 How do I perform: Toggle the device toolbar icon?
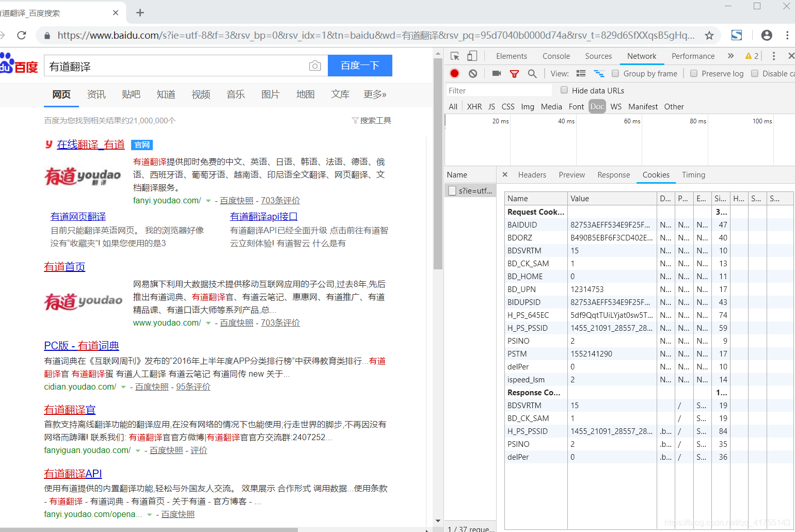click(472, 56)
